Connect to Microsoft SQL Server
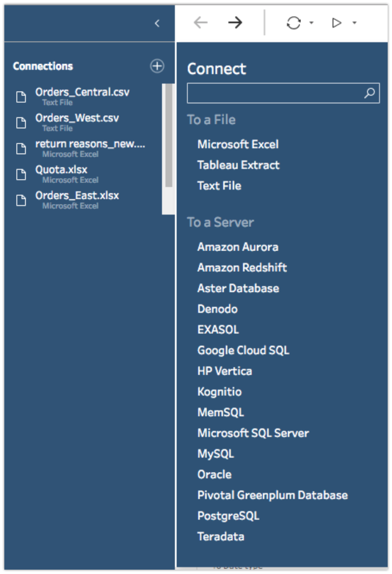The height and width of the screenshot is (574, 392). [253, 433]
